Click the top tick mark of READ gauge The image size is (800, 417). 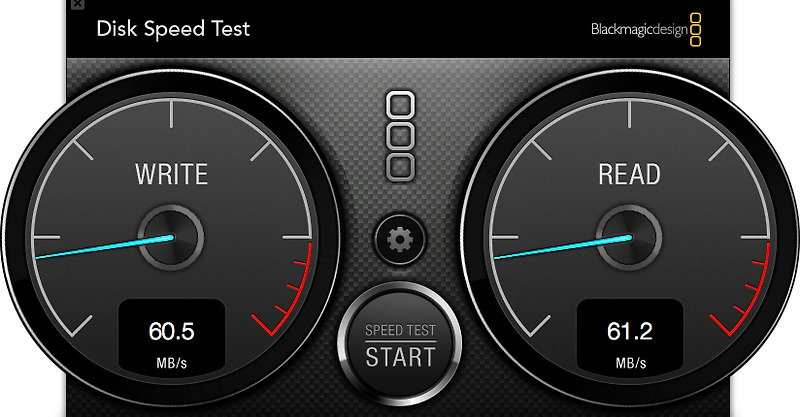point(630,114)
